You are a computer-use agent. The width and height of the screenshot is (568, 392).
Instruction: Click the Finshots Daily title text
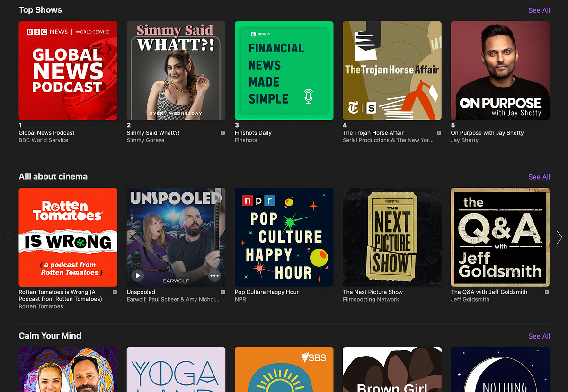253,133
